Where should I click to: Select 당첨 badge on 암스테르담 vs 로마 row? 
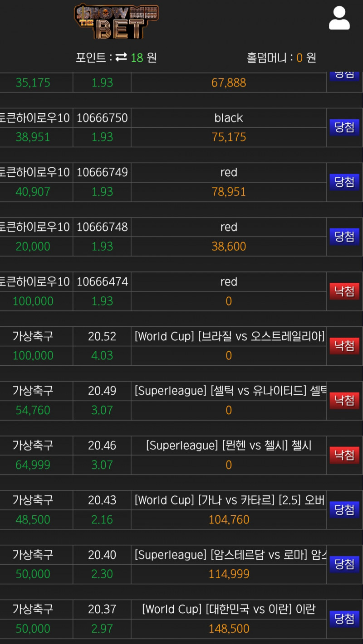point(344,564)
